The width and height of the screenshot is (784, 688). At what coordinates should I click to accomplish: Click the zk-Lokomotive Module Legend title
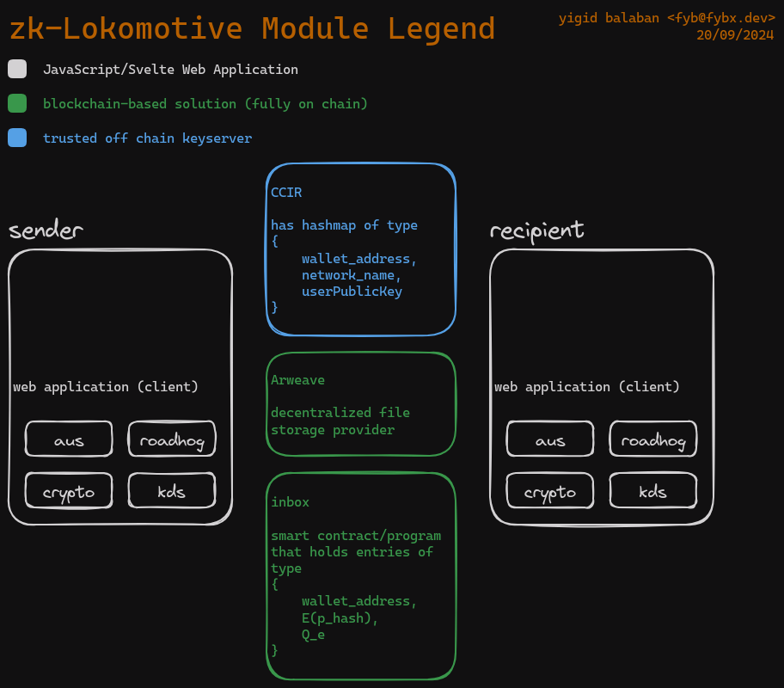pos(252,28)
